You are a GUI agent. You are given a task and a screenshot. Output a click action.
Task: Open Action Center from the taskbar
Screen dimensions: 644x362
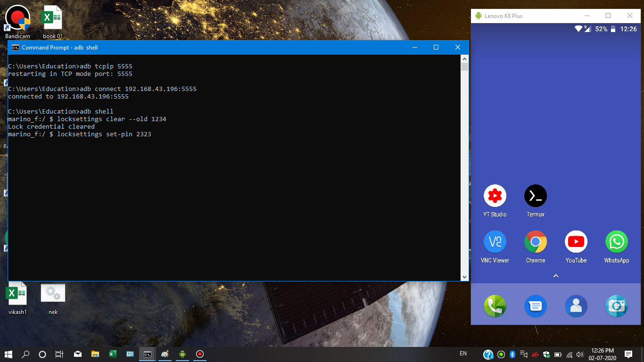629,354
